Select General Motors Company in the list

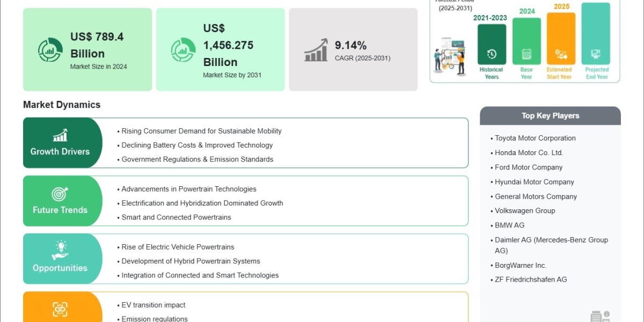click(x=536, y=196)
